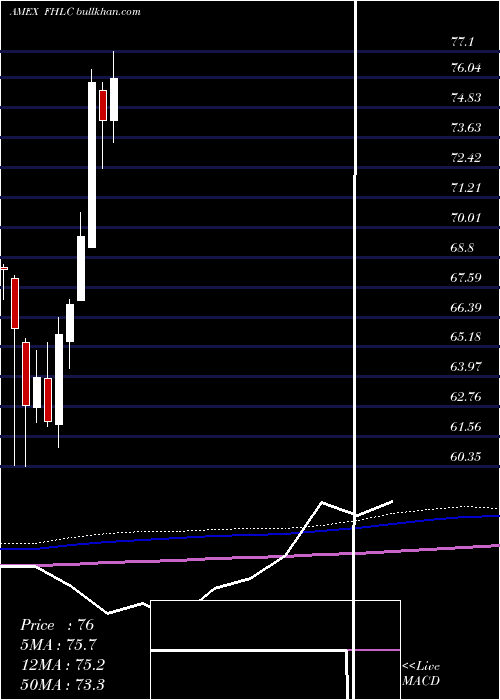Click the 74.83 price axis label
Viewport: 500px width, 700px height.
pyautogui.click(x=466, y=98)
